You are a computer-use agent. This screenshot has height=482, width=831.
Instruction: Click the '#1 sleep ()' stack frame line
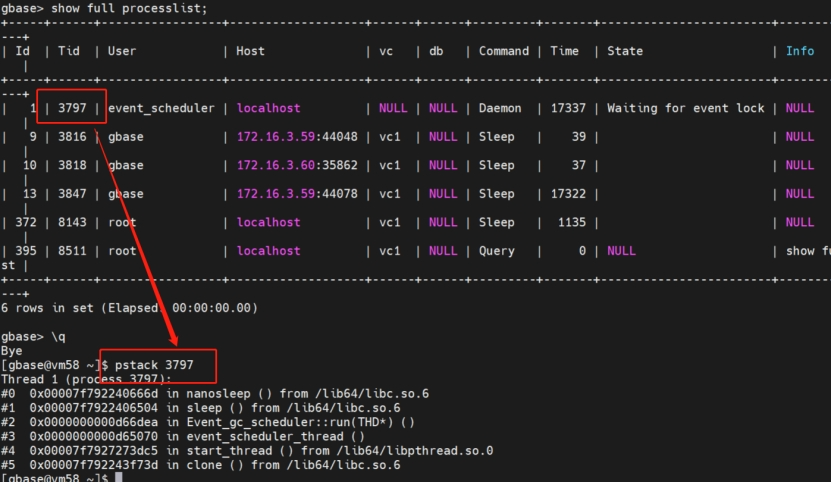(x=201, y=408)
